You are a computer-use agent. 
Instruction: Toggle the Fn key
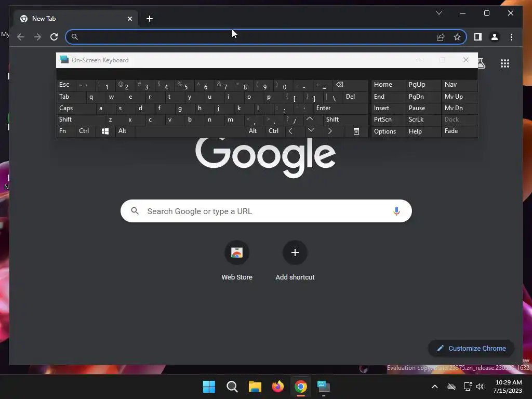(66, 131)
